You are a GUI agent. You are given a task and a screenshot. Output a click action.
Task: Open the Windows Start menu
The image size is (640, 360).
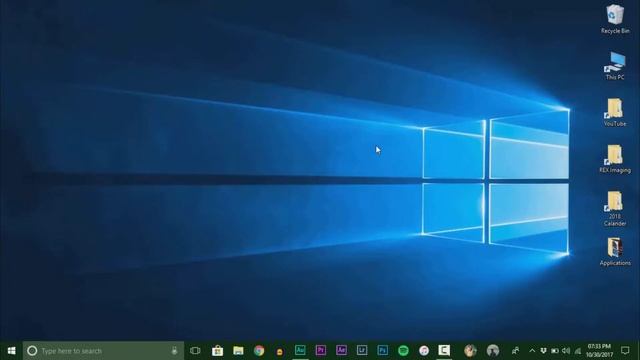pyautogui.click(x=11, y=351)
